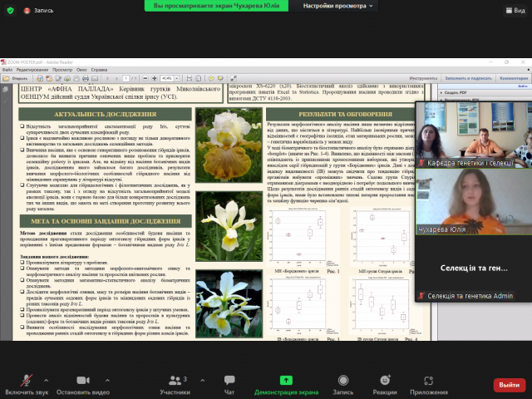
Task: Click read mode expand arrows icon
Action: click(234, 78)
